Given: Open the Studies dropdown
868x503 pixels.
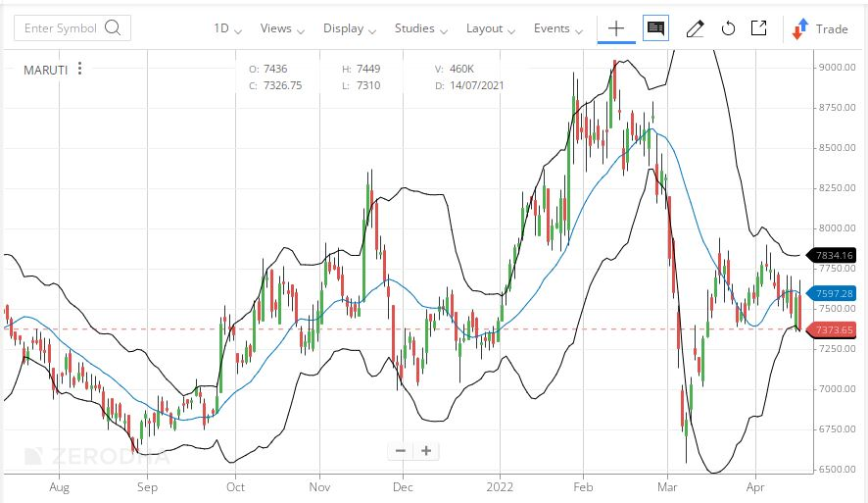Looking at the screenshot, I should click(x=420, y=28).
